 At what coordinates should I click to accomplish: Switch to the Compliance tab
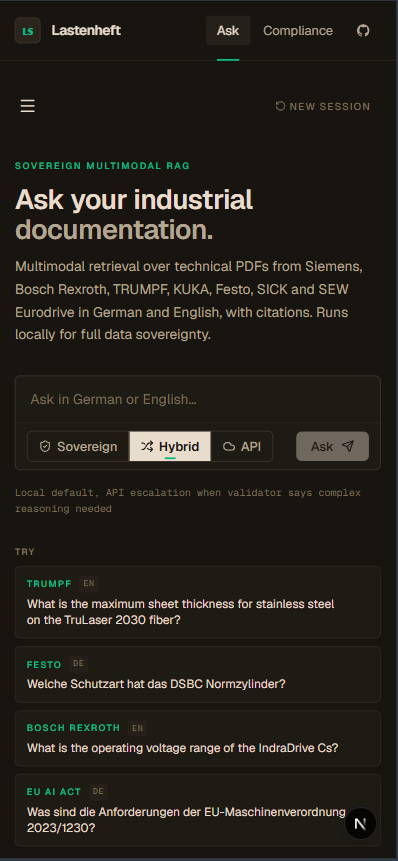click(x=298, y=31)
